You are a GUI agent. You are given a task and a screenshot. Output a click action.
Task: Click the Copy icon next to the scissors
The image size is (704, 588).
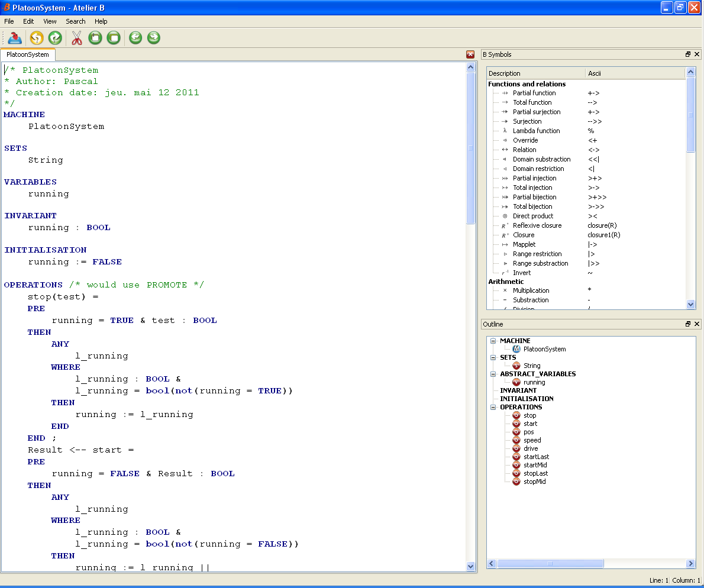tap(95, 38)
